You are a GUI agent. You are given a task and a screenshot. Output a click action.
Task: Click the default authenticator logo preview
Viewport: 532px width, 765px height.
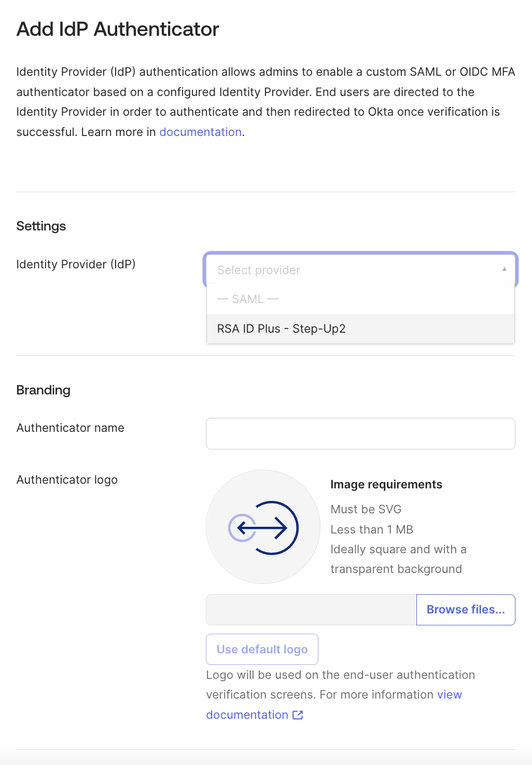[263, 527]
